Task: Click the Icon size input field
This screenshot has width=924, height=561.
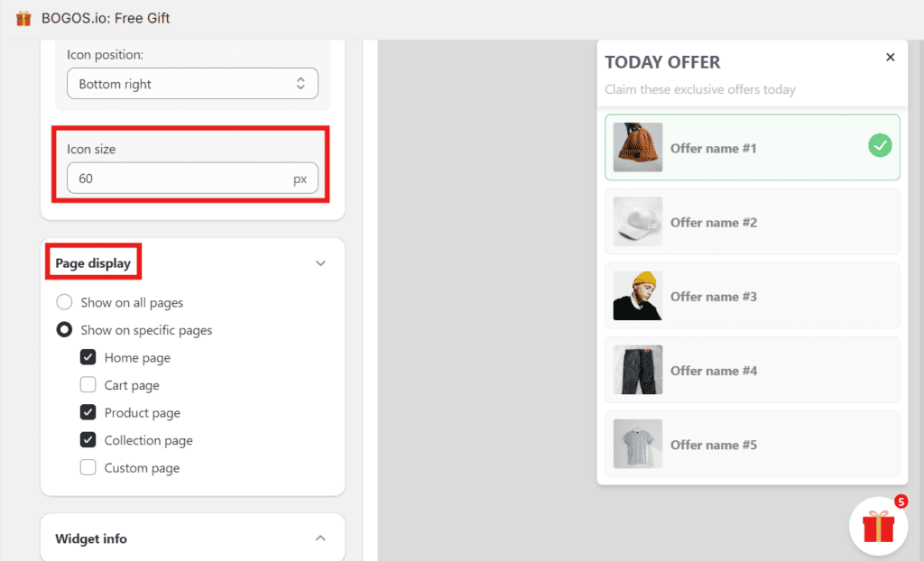Action: pyautogui.click(x=180, y=179)
